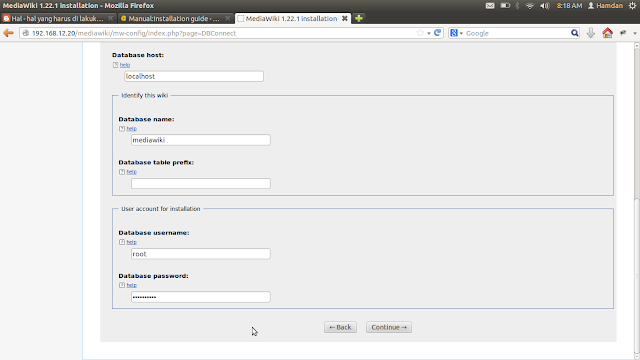
Task: Close the Hal-hal yang harus tab
Action: [110, 18]
